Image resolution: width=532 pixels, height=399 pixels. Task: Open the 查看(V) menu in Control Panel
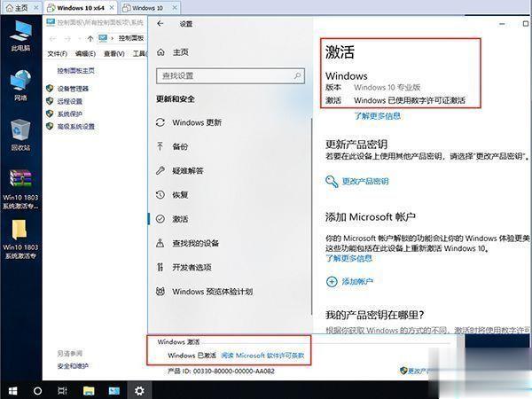tap(114, 53)
